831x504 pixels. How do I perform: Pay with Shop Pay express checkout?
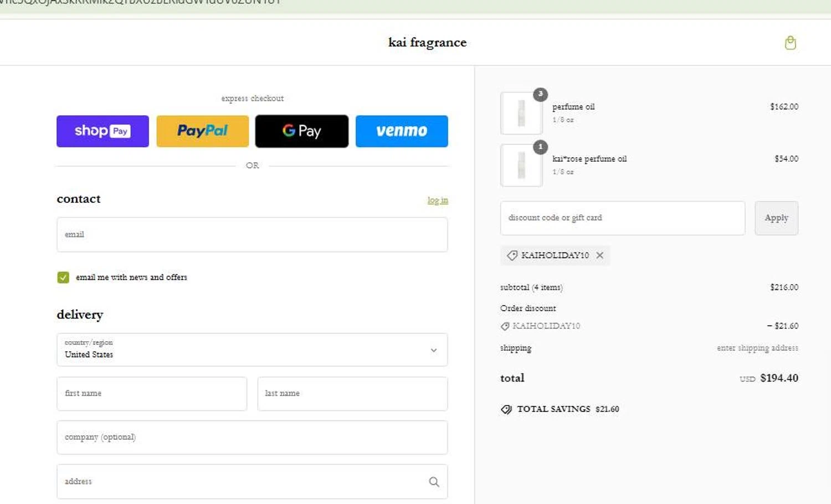pyautogui.click(x=102, y=131)
